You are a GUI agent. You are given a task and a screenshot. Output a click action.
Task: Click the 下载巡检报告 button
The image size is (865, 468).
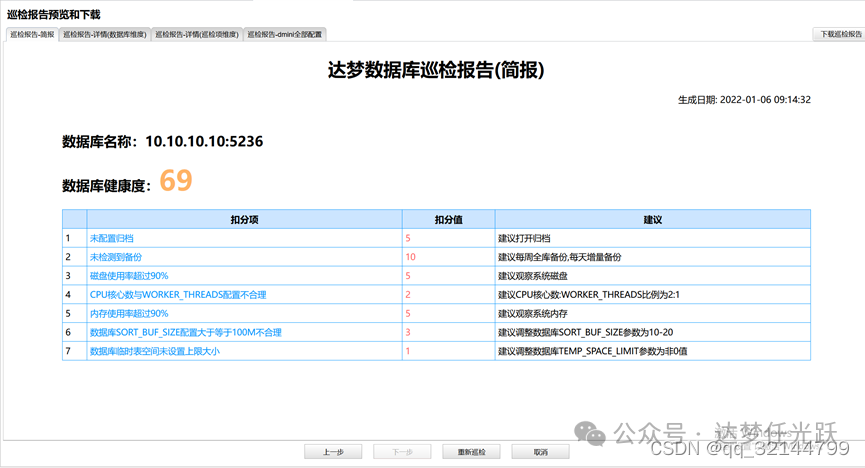click(840, 34)
